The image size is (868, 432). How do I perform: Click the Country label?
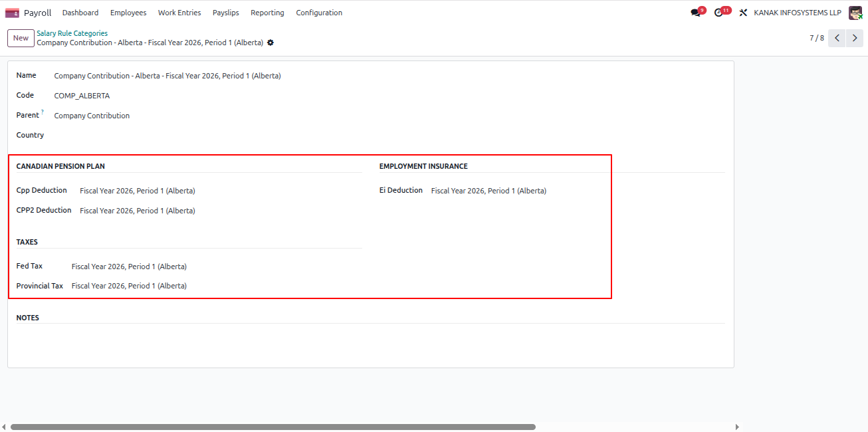pos(30,135)
